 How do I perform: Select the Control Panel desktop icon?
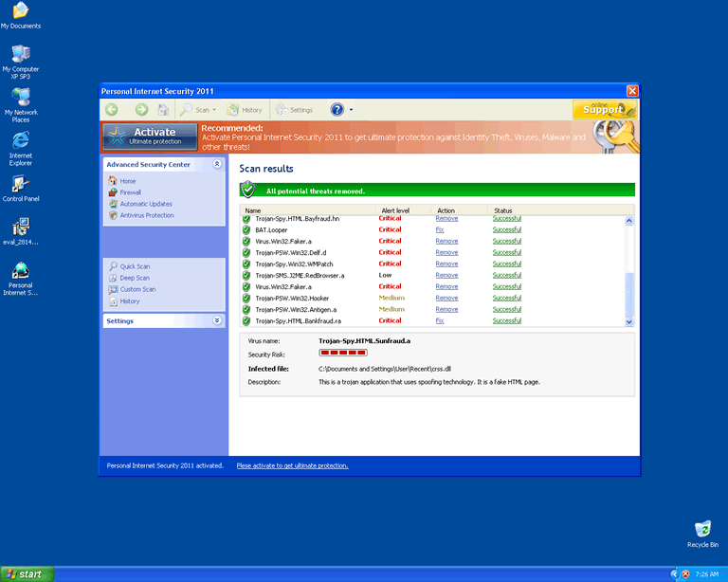pos(20,189)
